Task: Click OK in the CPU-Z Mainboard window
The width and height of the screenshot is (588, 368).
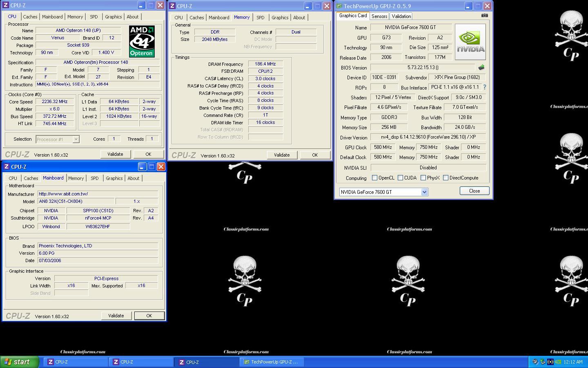Action: (149, 316)
